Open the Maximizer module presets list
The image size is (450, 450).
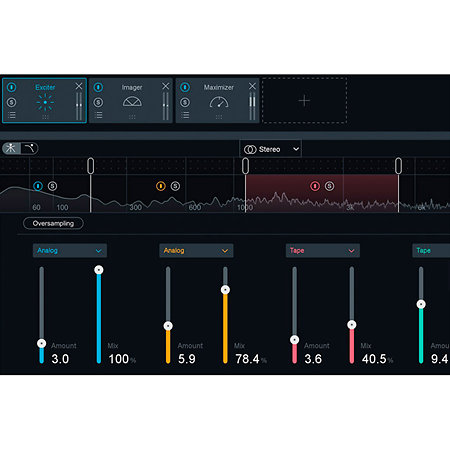point(185,115)
